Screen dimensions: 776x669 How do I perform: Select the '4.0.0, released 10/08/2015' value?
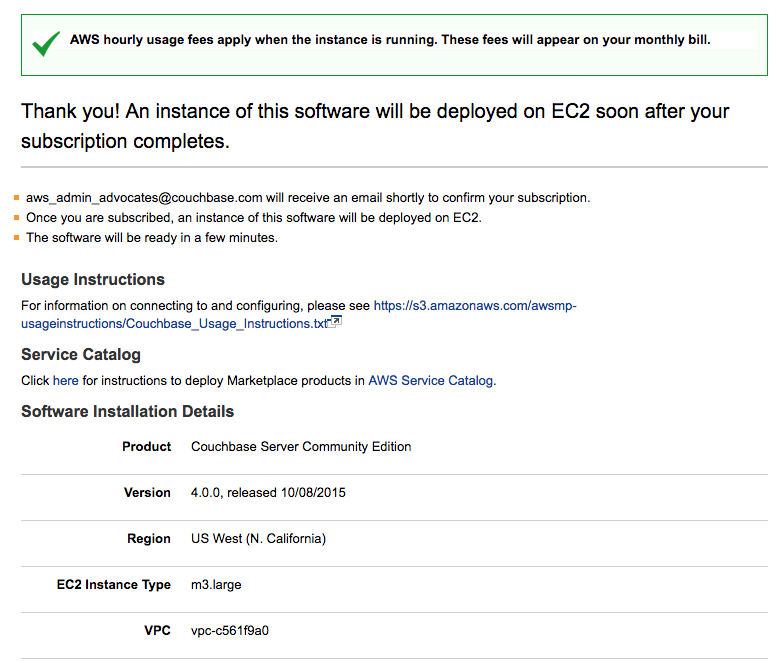pyautogui.click(x=268, y=493)
